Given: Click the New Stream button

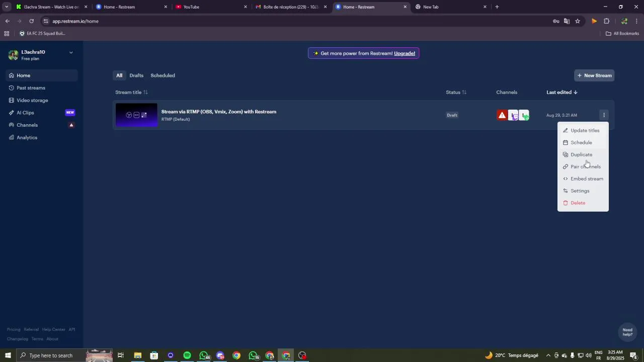Looking at the screenshot, I should click(x=594, y=75).
